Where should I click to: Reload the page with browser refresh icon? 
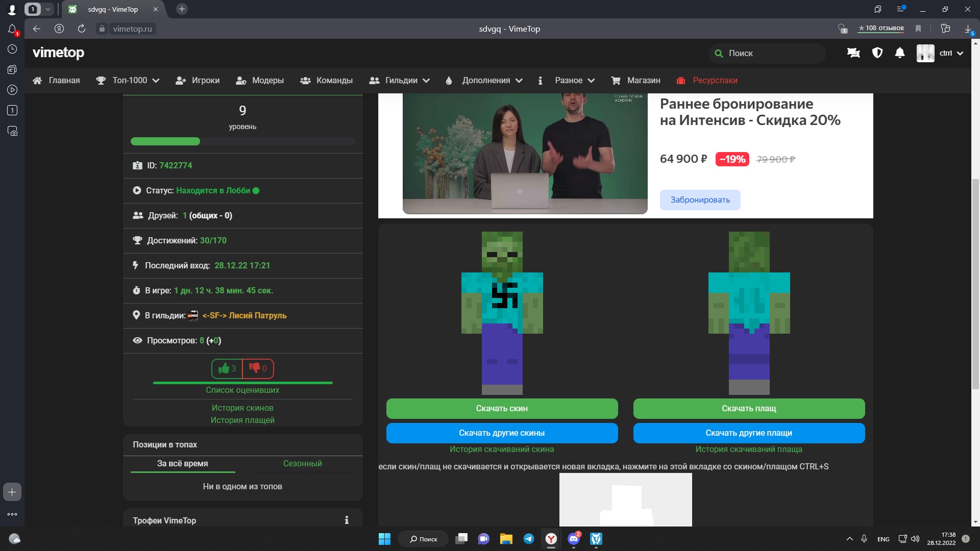[81, 29]
